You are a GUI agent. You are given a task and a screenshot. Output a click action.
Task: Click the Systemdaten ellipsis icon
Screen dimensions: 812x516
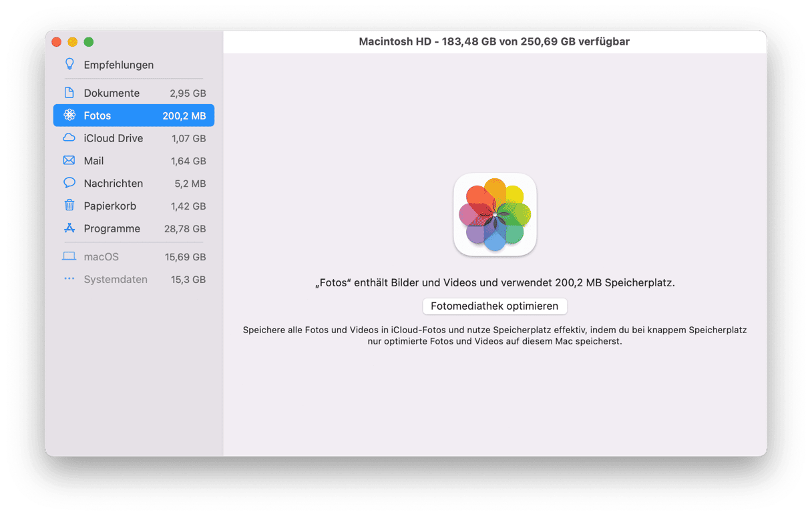pos(69,279)
